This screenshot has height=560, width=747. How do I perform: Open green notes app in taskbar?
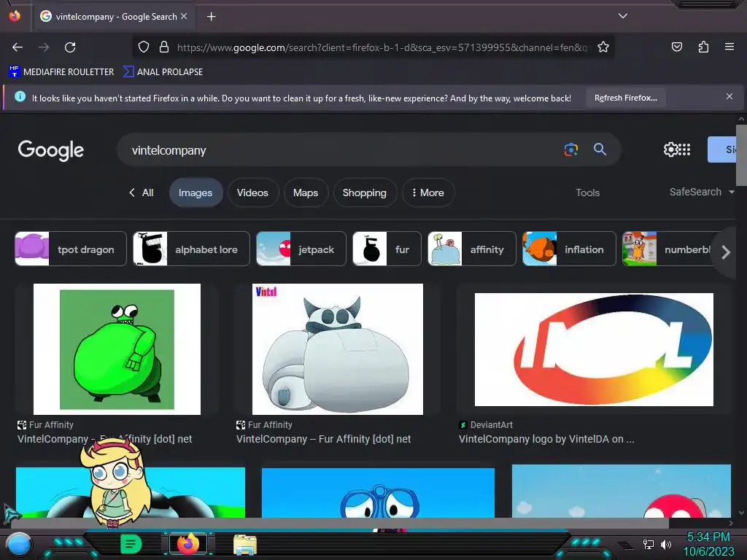coord(131,544)
